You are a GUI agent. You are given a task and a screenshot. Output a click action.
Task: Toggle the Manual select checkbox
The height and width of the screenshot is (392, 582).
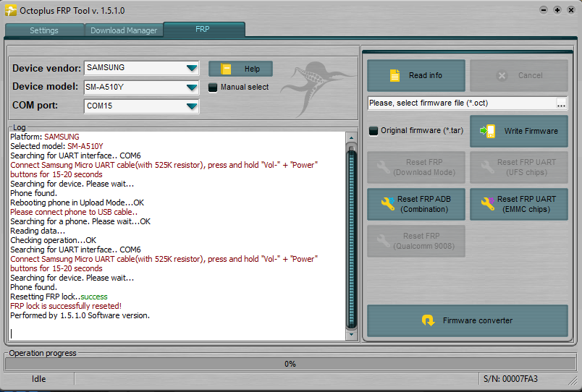coord(213,88)
